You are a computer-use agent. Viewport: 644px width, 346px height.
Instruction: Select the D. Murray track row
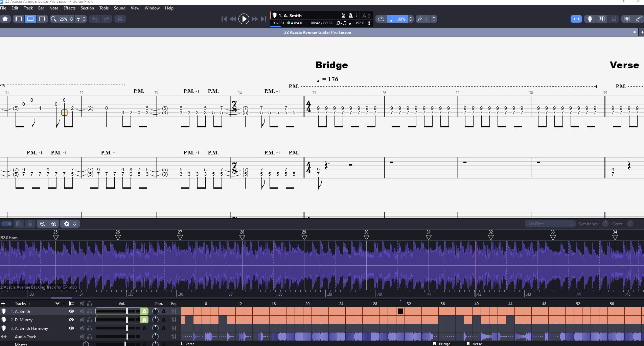(x=90, y=320)
